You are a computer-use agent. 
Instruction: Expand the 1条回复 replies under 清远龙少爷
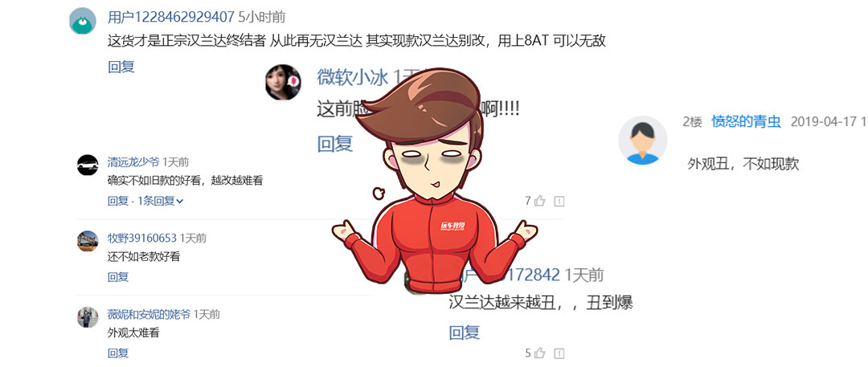coord(160,201)
